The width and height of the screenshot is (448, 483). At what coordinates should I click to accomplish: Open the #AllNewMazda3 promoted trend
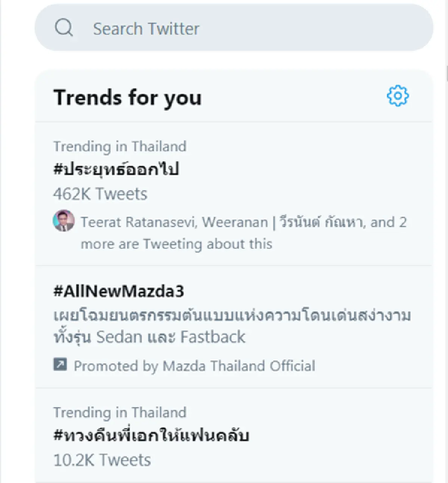[x=119, y=292]
